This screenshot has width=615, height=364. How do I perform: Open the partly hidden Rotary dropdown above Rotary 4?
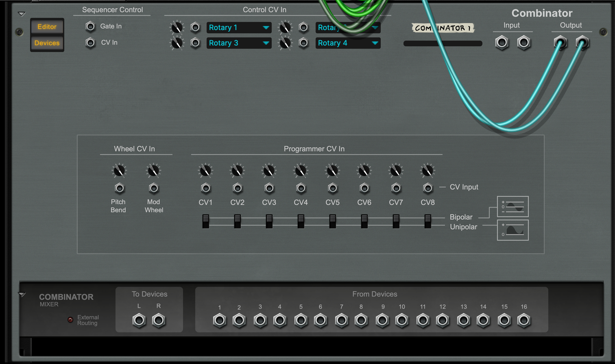click(348, 28)
